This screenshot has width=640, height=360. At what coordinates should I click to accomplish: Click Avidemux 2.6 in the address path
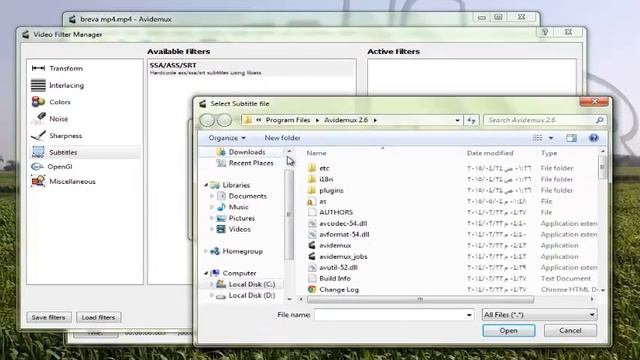pyautogui.click(x=346, y=120)
